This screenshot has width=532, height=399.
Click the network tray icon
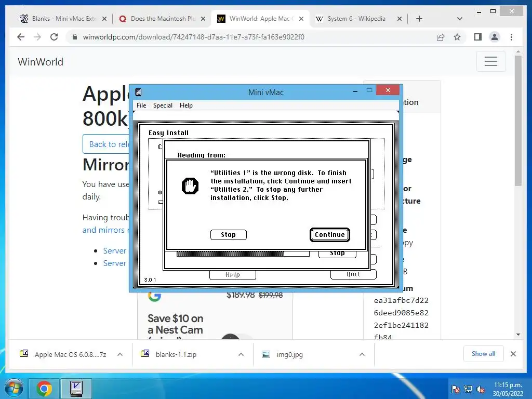click(x=468, y=389)
